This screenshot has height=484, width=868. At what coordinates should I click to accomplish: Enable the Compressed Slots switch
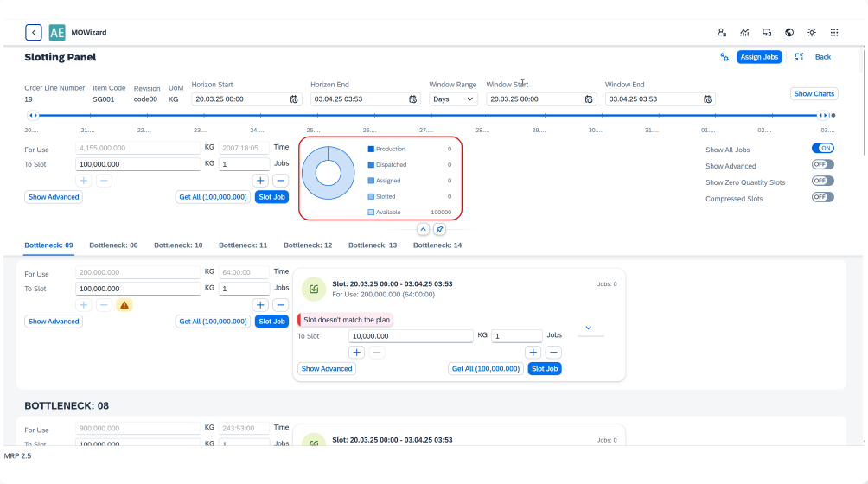[x=822, y=197]
